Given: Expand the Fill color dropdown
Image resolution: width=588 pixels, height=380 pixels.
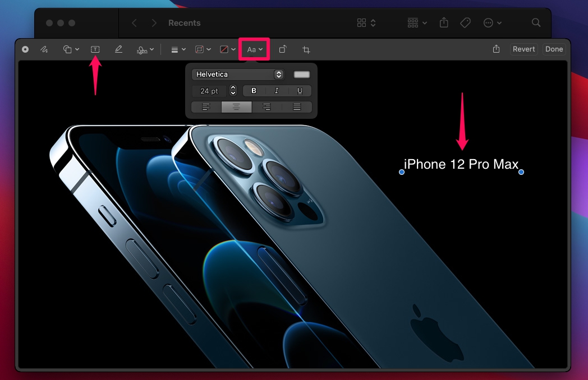Looking at the screenshot, I should click(x=226, y=49).
